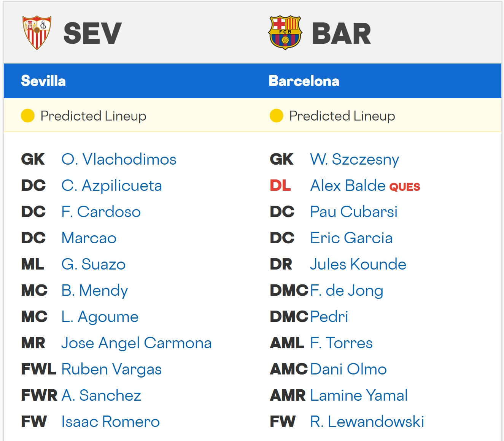Screen dimensions: 504x441
Task: Click the Sevilla club crest logo
Action: coord(37,33)
